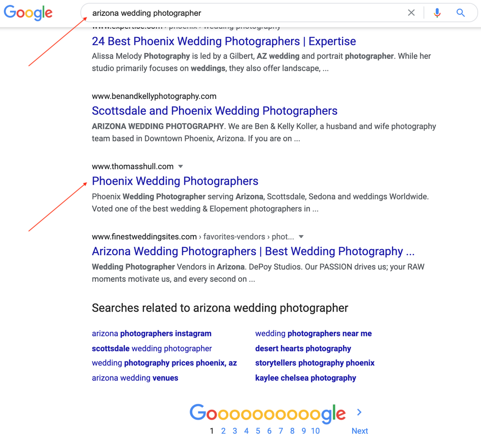
Task: Click the www.benandkellyphotography.com URL text
Action: (x=154, y=96)
